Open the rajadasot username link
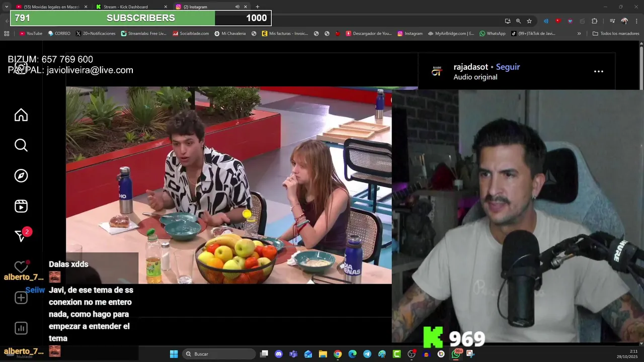This screenshot has width=644, height=362. 470,67
